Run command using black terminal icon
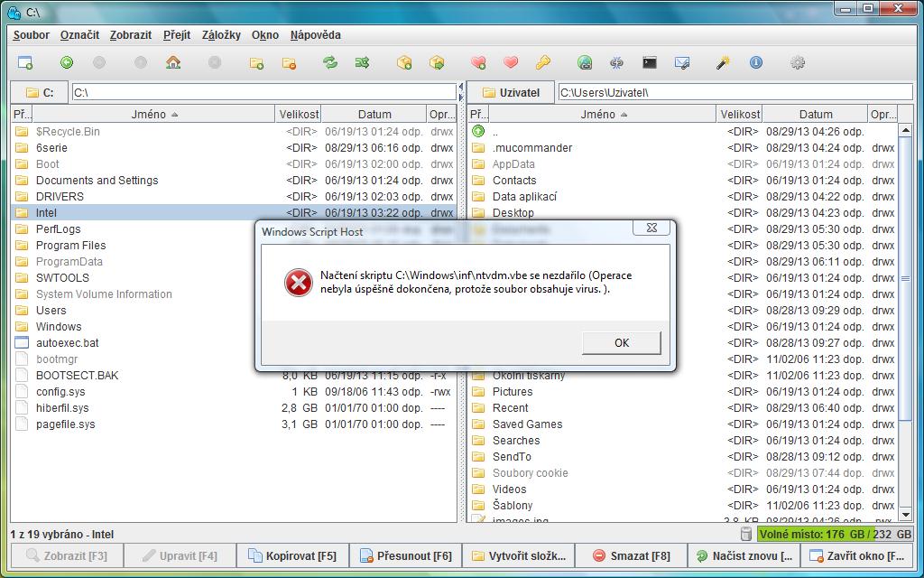This screenshot has width=924, height=578. (650, 62)
